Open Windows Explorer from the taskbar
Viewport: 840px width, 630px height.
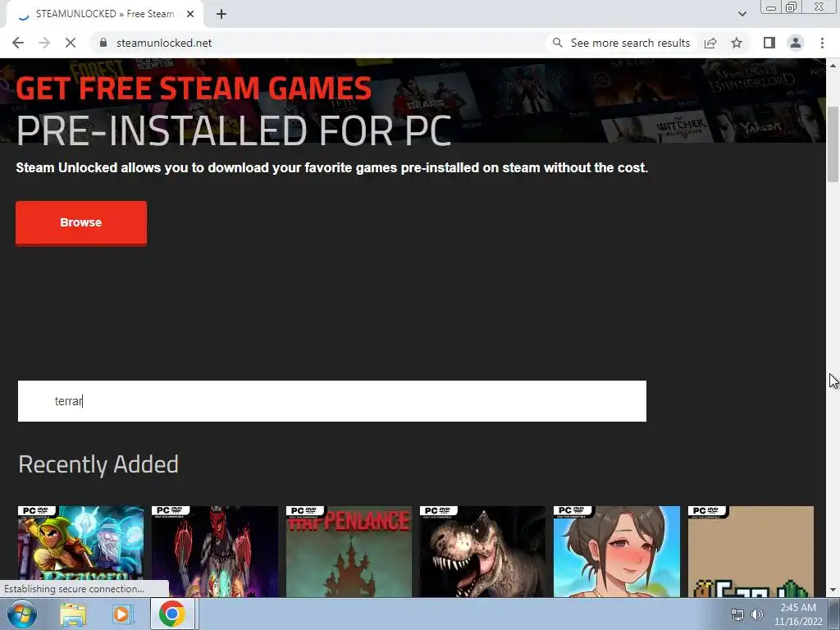(73, 614)
